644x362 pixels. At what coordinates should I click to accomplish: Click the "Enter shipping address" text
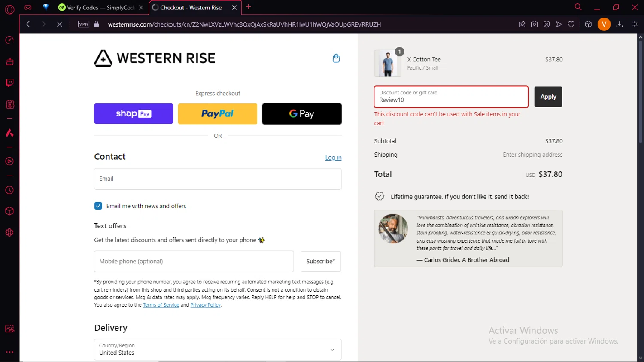tap(533, 155)
